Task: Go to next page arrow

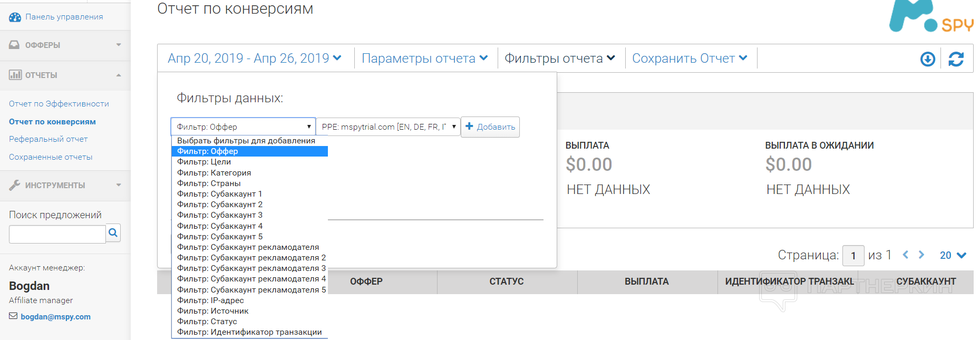Action: click(x=921, y=255)
